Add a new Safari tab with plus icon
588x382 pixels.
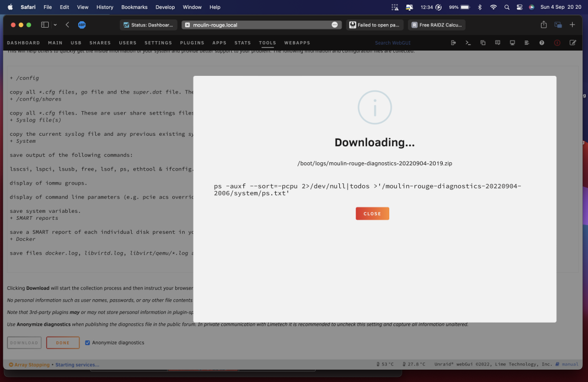pyautogui.click(x=572, y=25)
